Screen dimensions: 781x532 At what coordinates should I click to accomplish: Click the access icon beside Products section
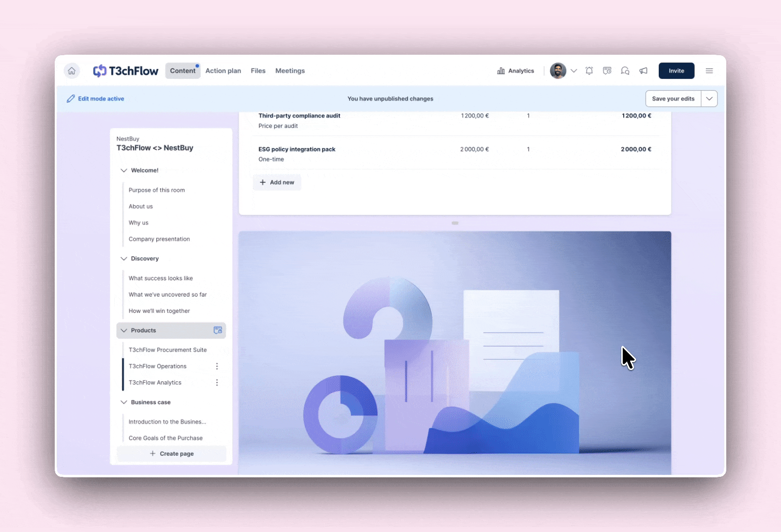217,331
